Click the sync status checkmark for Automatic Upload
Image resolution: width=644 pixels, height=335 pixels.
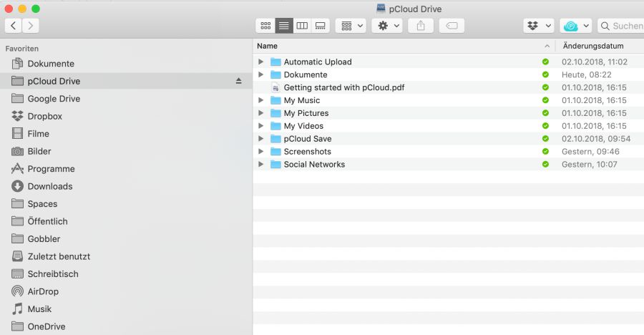(x=545, y=62)
